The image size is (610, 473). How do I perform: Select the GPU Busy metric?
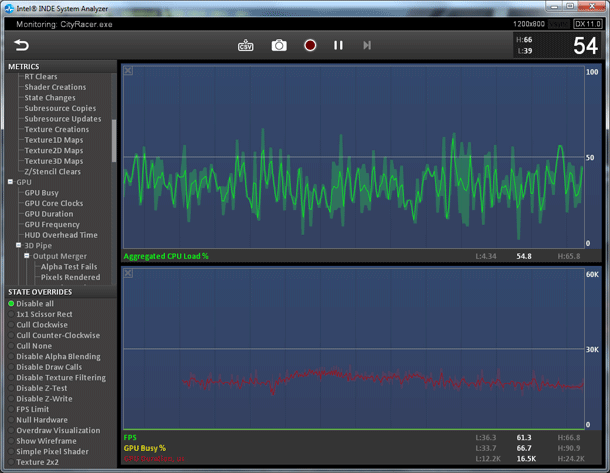coord(41,193)
